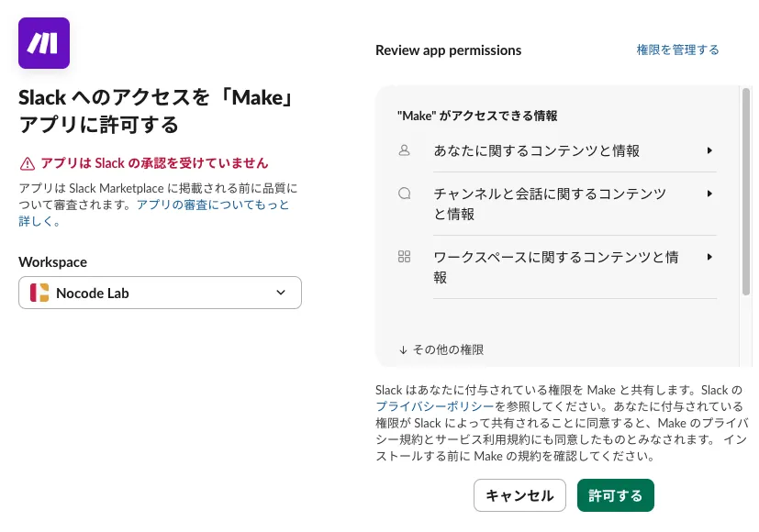Expand the ワークスペースに関するコンテンツと情報 arrow
This screenshot has width=759, height=532.
click(709, 257)
